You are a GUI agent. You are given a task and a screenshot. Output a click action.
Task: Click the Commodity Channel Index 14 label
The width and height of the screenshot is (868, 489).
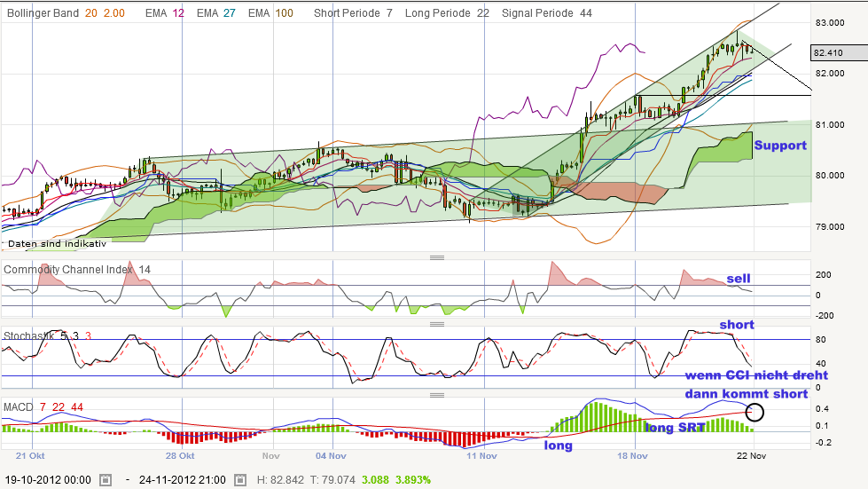tap(77, 270)
